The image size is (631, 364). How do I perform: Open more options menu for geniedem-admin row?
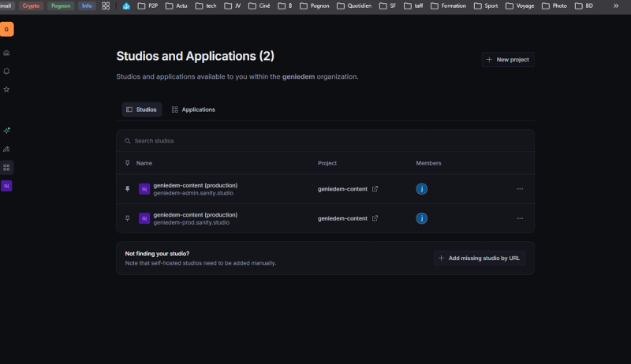(520, 189)
